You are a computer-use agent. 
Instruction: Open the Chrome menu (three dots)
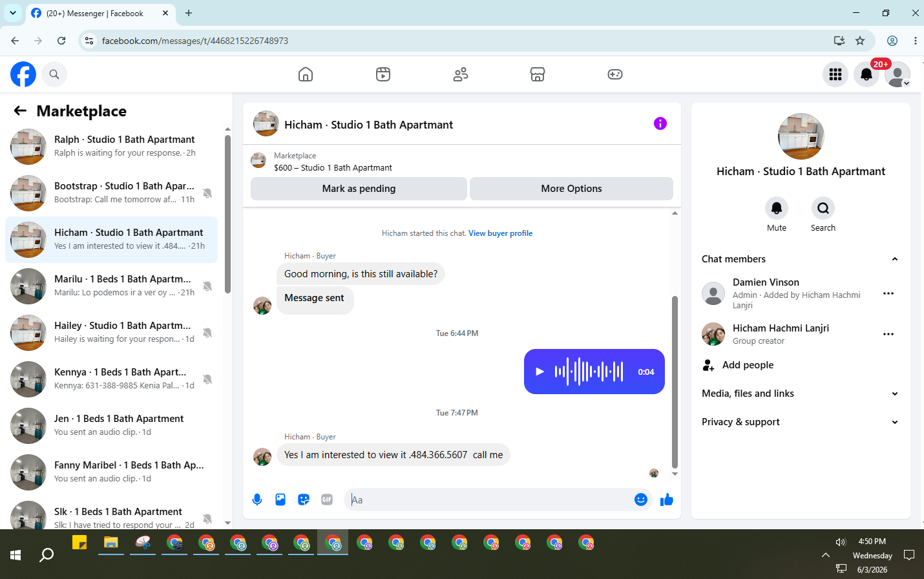(x=915, y=41)
